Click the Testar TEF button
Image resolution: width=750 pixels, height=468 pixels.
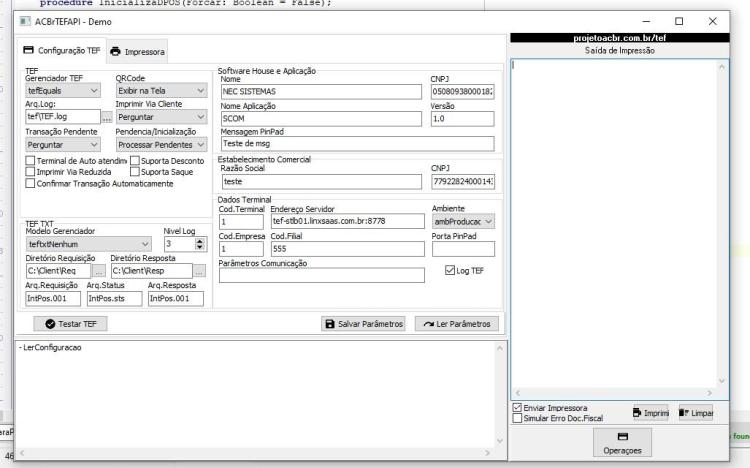[x=70, y=324]
